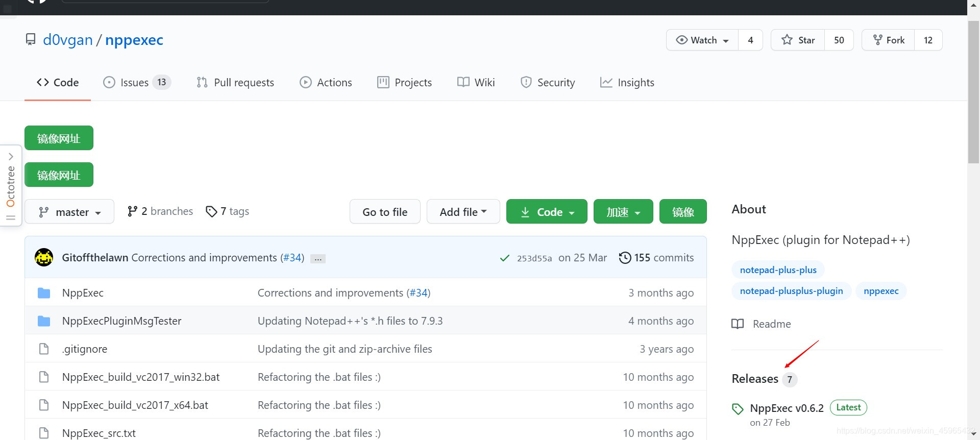Click the NppExec_build_vc2017_win32.bat file icon
The width and height of the screenshot is (980, 440).
click(44, 377)
